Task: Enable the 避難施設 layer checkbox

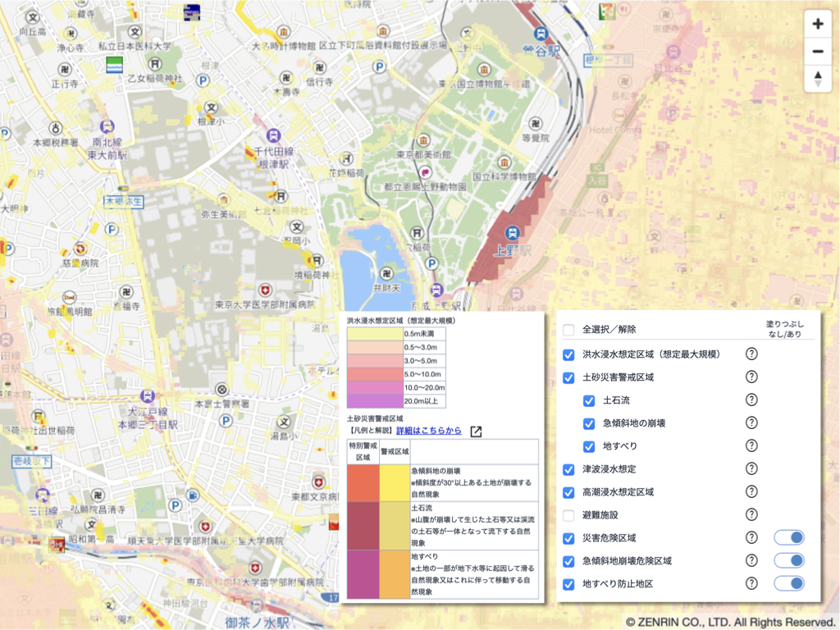Action: [568, 515]
